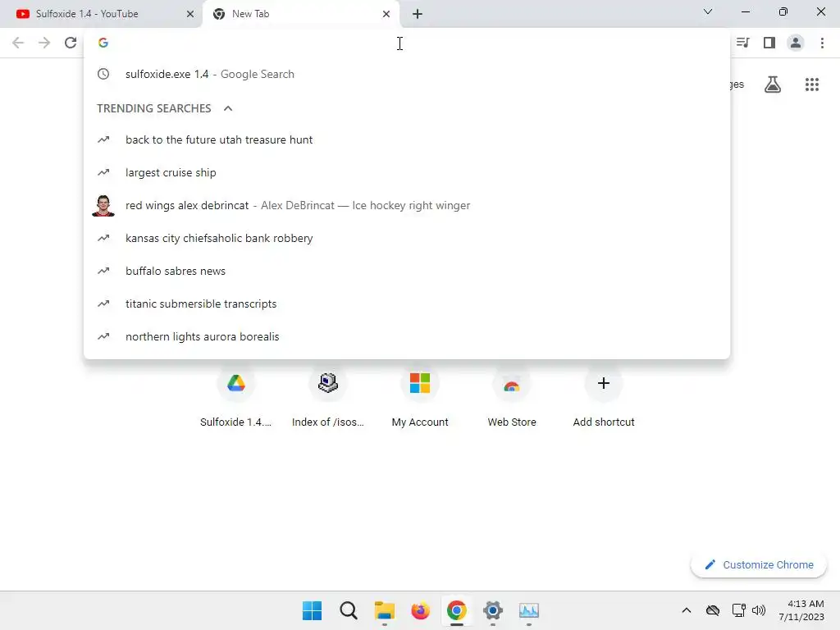Open the Index of /isos shortcut

(328, 398)
